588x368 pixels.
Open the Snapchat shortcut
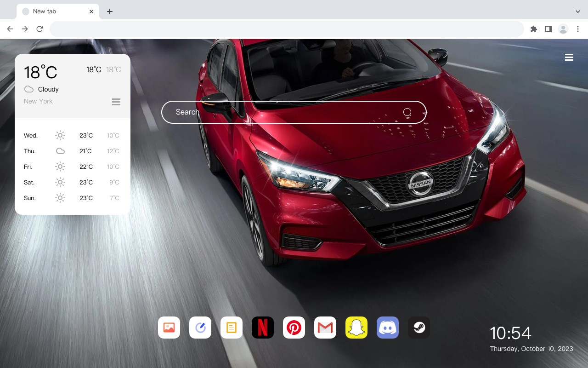(x=356, y=328)
